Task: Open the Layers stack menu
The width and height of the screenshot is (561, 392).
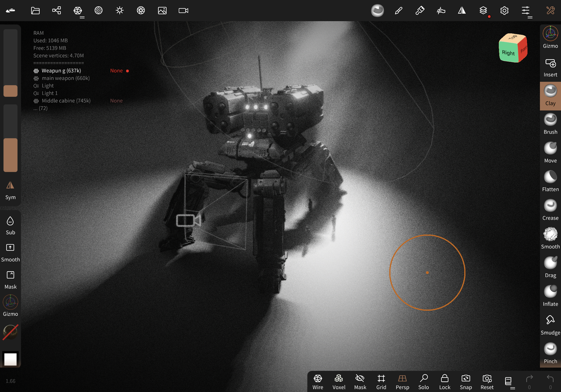Action: pyautogui.click(x=484, y=10)
